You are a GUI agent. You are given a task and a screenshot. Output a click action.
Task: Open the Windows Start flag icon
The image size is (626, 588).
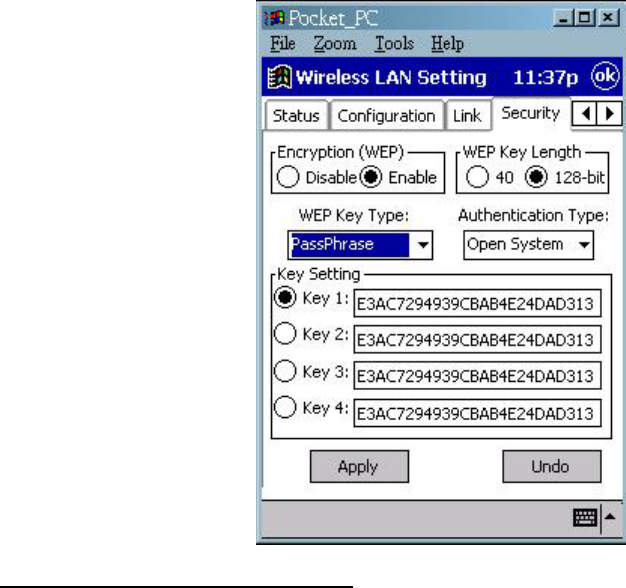[x=280, y=77]
